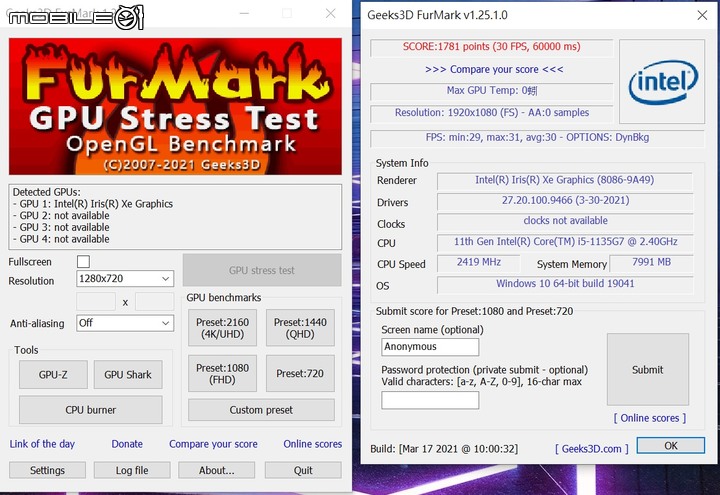Click the Screen name Anonymous field
720x495 pixels.
pyautogui.click(x=430, y=347)
